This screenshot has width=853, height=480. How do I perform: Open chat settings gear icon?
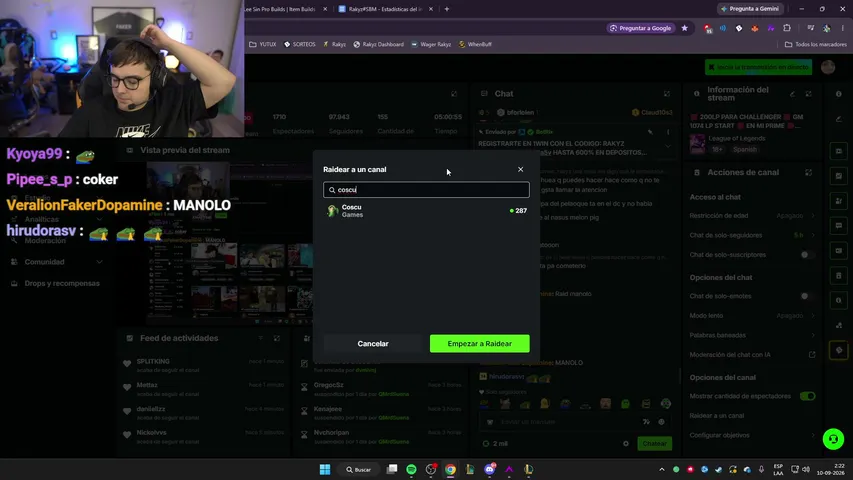coord(626,444)
